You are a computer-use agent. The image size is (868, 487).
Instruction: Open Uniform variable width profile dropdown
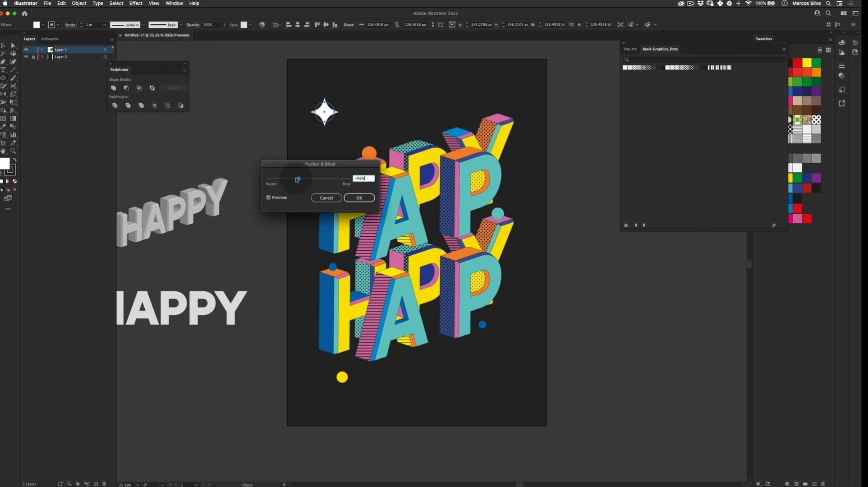point(143,25)
